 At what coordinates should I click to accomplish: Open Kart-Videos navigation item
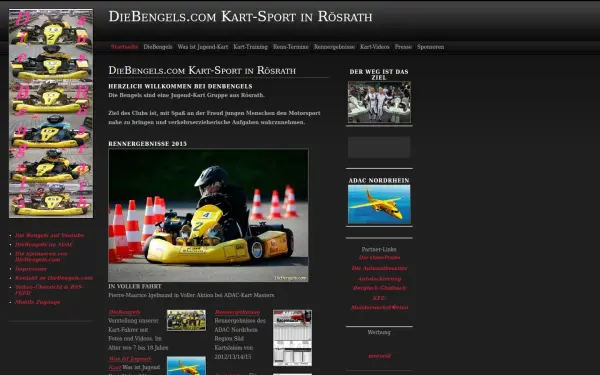click(375, 47)
